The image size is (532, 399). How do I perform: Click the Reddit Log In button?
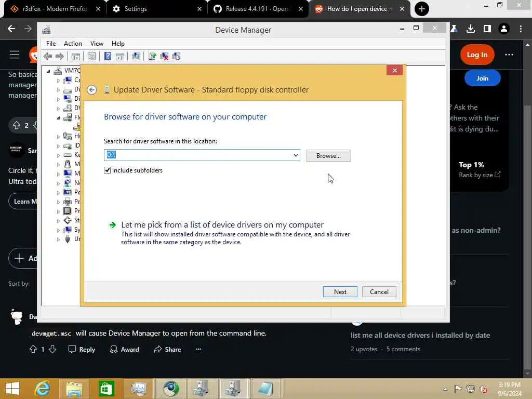pyautogui.click(x=477, y=55)
